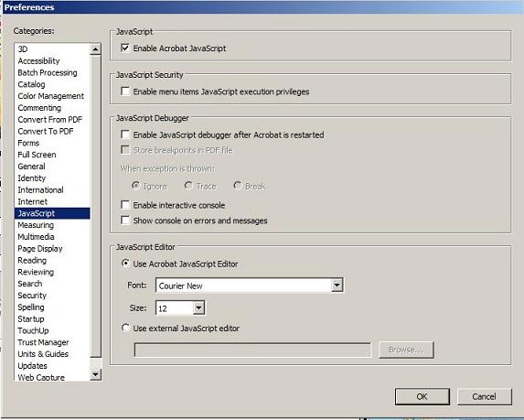Open Color Management preferences

(x=52, y=96)
